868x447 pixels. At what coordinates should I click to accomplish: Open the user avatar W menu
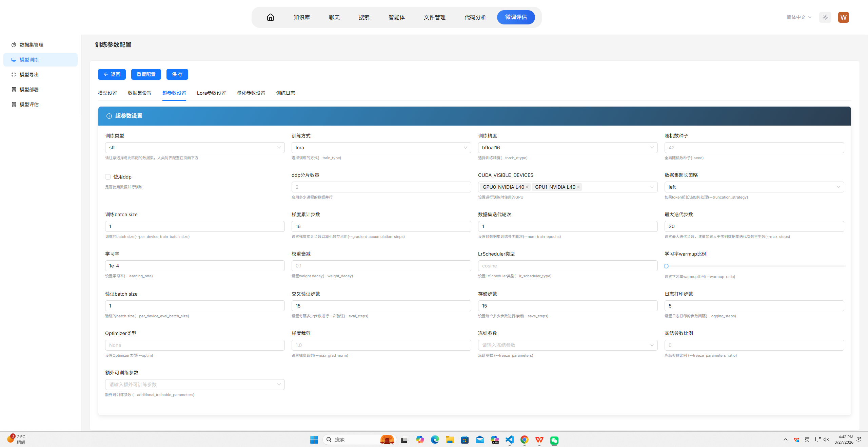[843, 17]
